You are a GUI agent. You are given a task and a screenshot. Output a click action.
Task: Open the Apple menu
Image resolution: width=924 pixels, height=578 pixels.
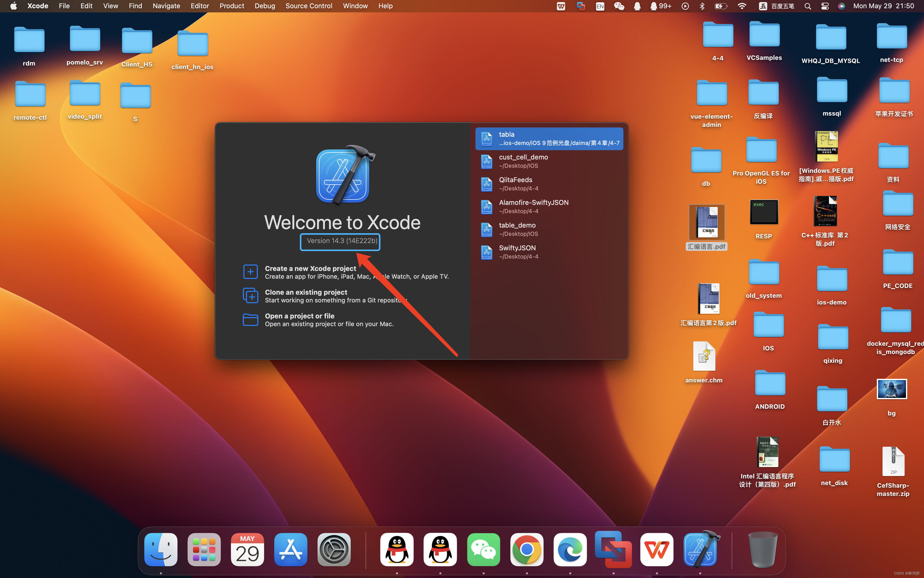tap(13, 6)
